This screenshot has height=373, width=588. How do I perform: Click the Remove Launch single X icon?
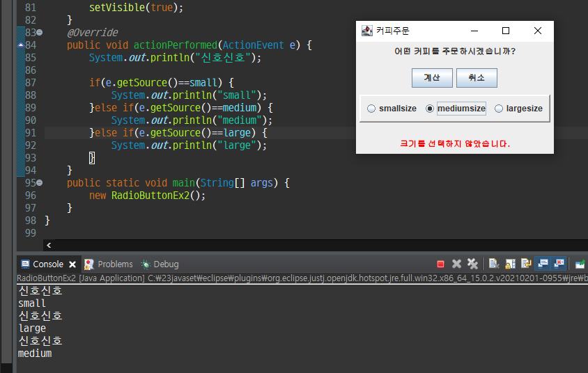pyautogui.click(x=456, y=264)
